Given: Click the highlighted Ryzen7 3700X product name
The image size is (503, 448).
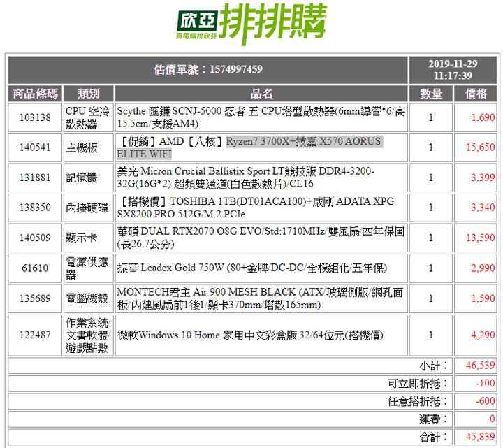Looking at the screenshot, I should [x=250, y=147].
